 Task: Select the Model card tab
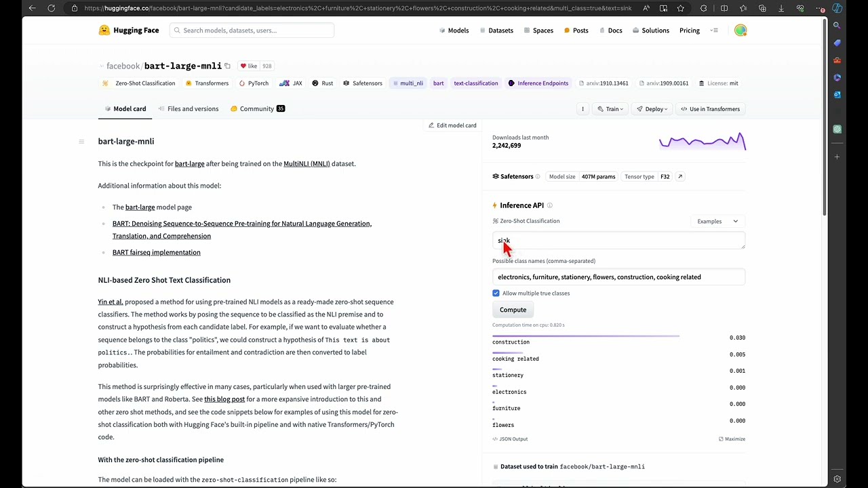point(125,109)
